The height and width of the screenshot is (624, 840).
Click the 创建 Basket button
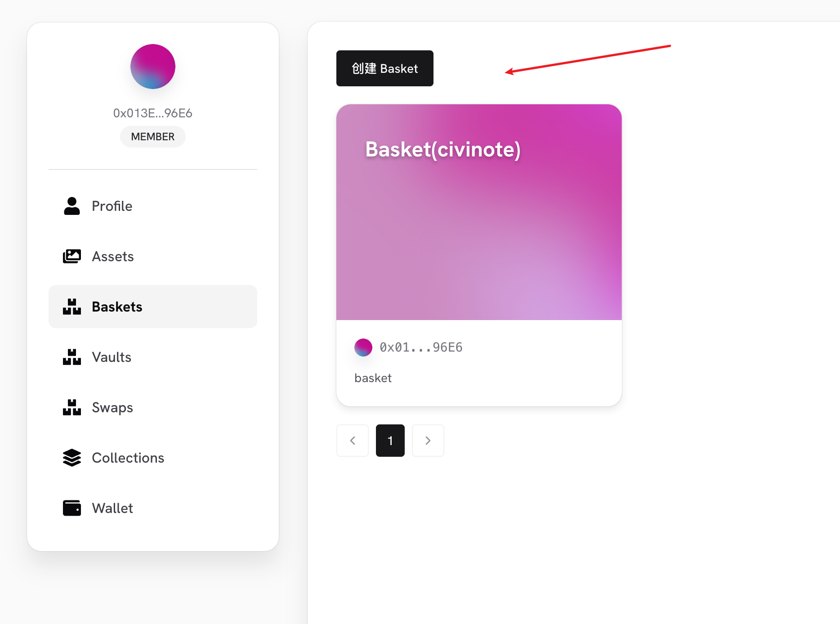pos(385,68)
